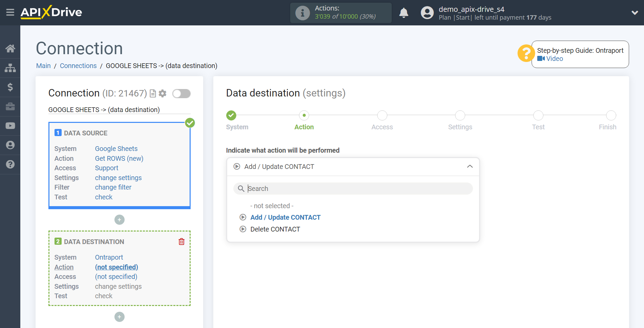Image resolution: width=644 pixels, height=328 pixels.
Task: Click the yellow question mark guide icon
Action: click(x=526, y=53)
